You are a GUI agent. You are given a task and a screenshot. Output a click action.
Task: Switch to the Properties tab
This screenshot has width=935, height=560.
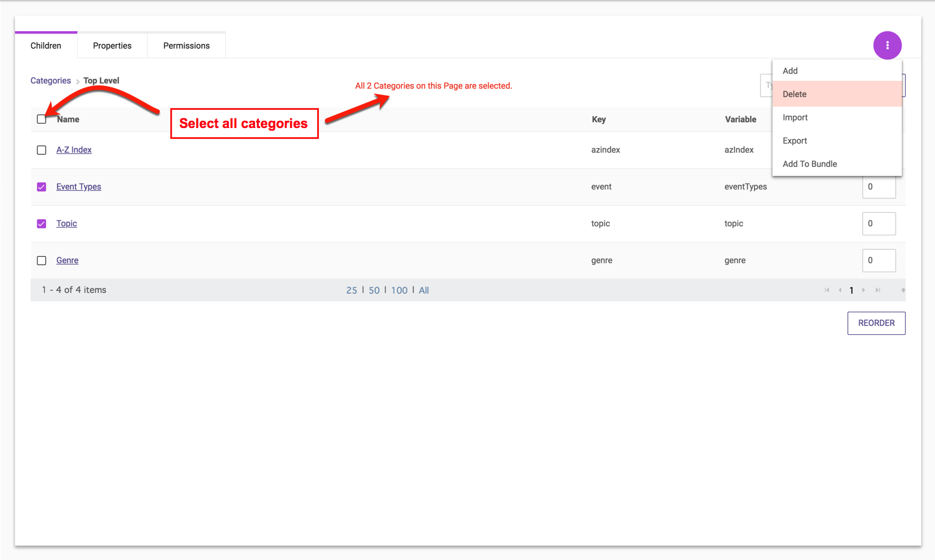click(x=112, y=46)
